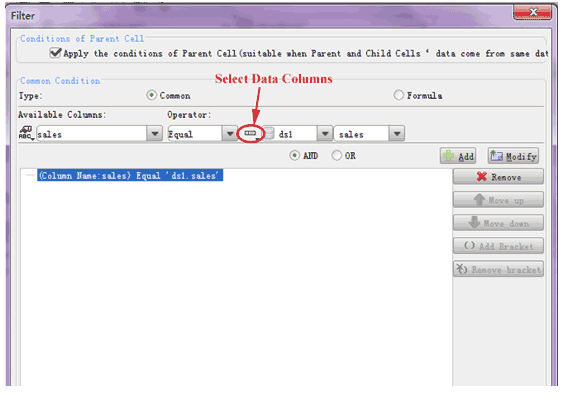Click the Remove bracket button

[499, 269]
